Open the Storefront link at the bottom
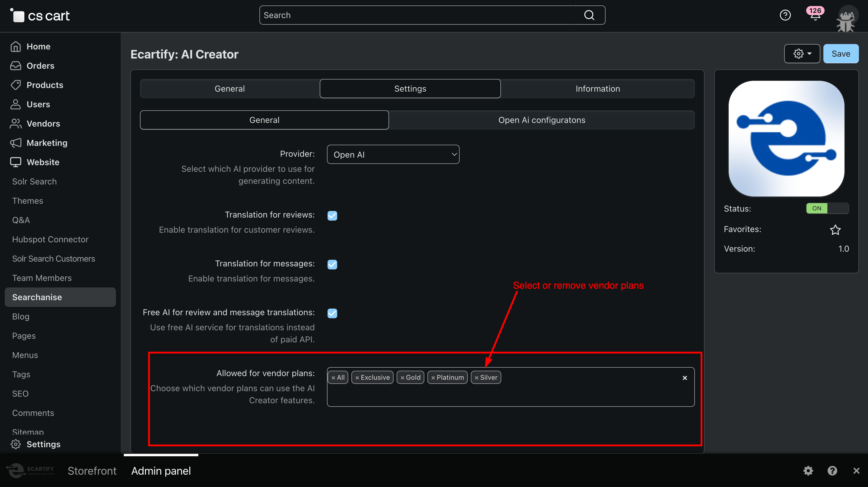The width and height of the screenshot is (868, 487). tap(92, 470)
